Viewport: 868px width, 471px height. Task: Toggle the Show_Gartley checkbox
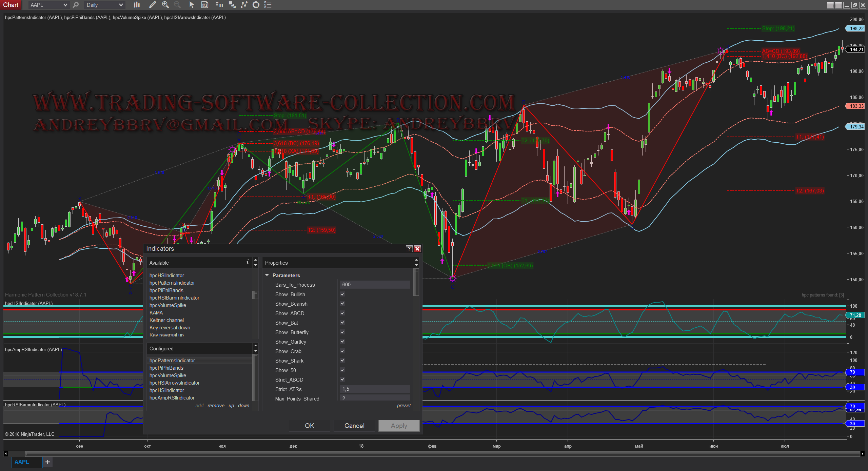pos(342,342)
